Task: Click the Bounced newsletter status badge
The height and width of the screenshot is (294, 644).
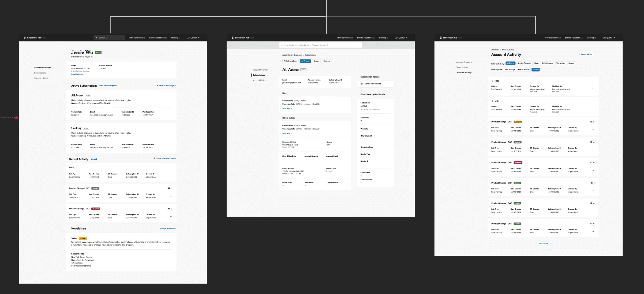Action: click(x=83, y=238)
